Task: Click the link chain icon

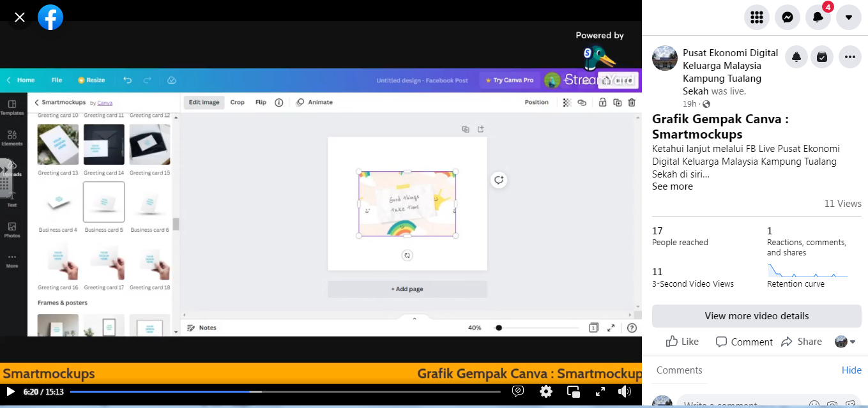Action: (x=582, y=102)
